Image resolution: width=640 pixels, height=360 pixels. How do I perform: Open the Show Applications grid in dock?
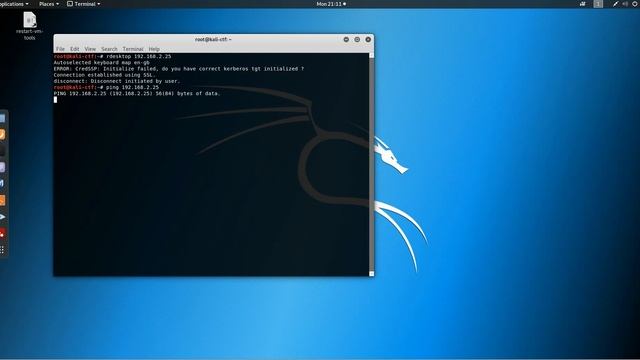coord(2,250)
